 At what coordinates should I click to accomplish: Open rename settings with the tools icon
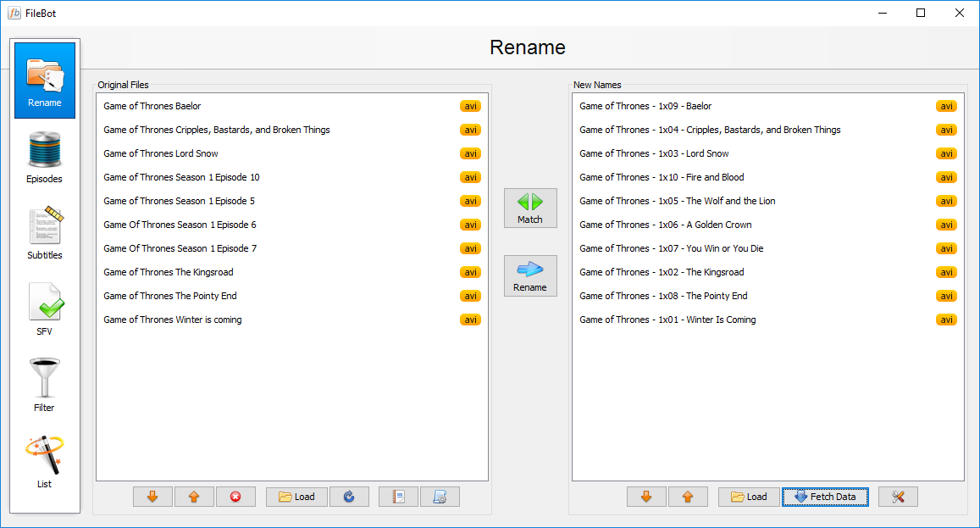coord(898,497)
